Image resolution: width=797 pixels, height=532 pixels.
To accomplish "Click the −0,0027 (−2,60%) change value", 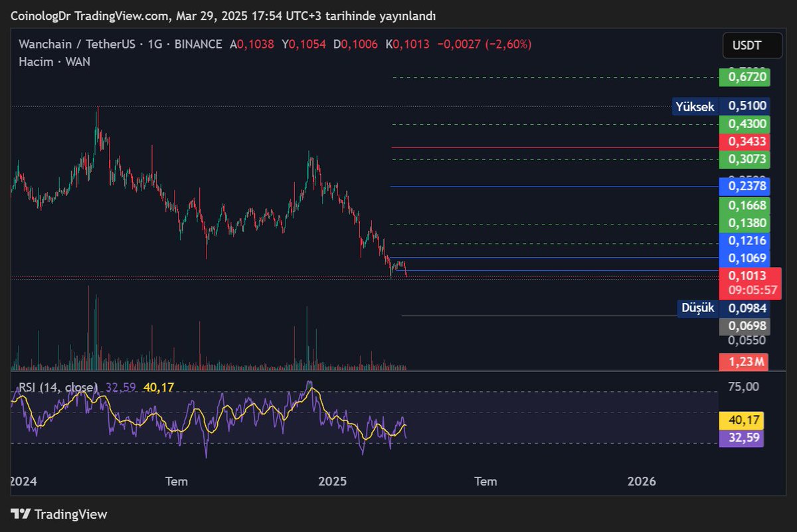I will (484, 44).
